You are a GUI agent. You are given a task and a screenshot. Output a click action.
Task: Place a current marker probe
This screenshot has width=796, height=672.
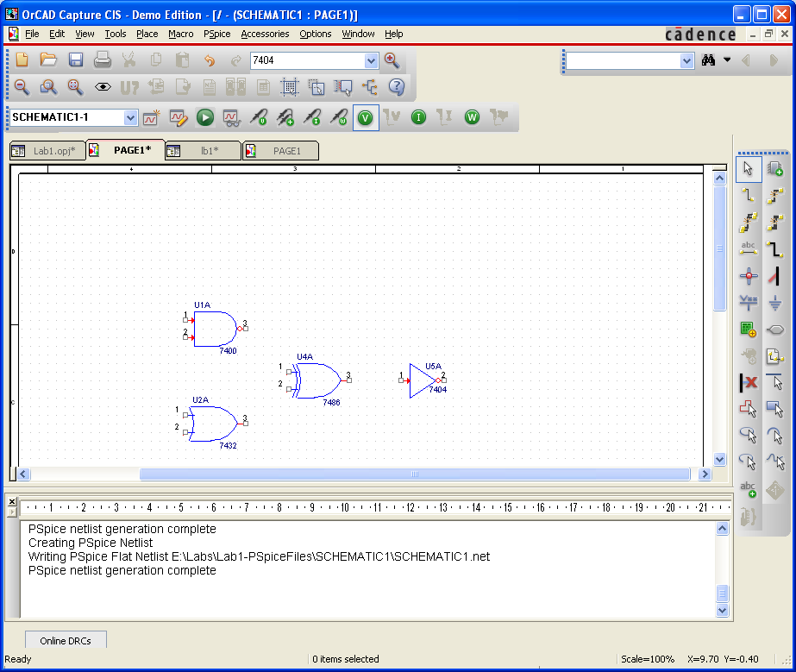[x=313, y=118]
